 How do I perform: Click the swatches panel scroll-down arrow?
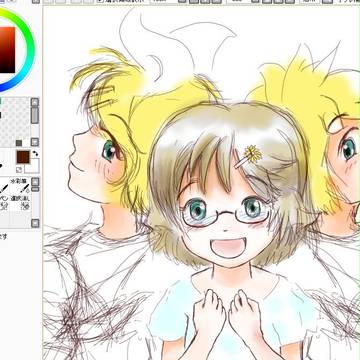click(35, 142)
